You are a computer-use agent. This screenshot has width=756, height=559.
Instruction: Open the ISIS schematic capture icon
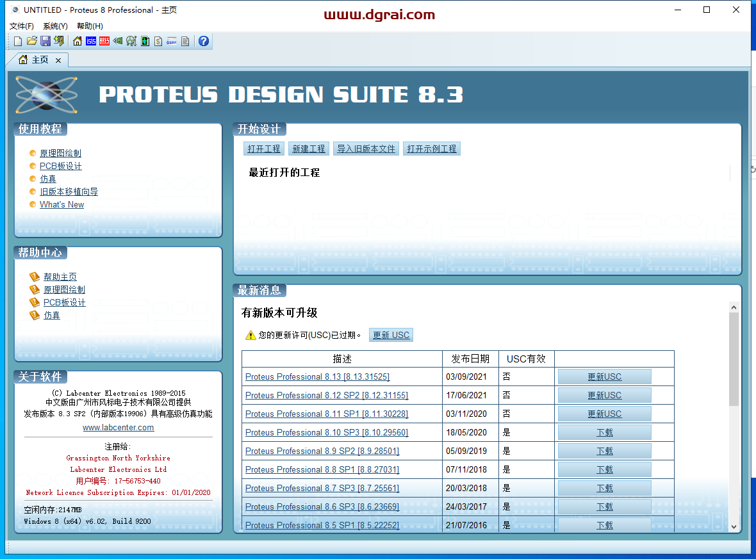click(91, 41)
